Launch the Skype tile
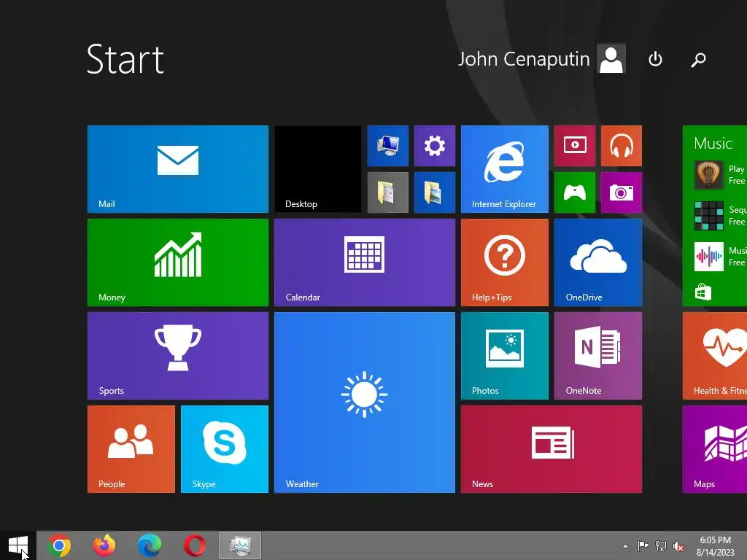This screenshot has height=560, width=747. (225, 449)
